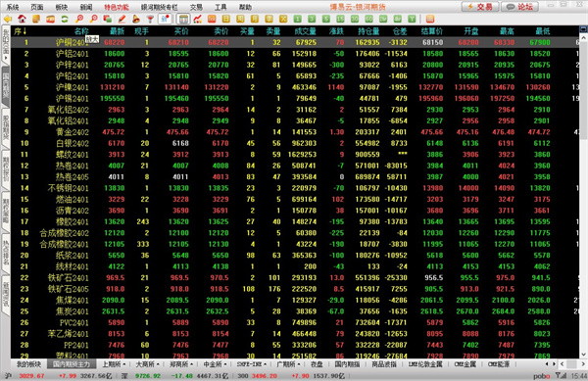
Task: Toggle the monthly period 月 button
Action: [255, 19]
